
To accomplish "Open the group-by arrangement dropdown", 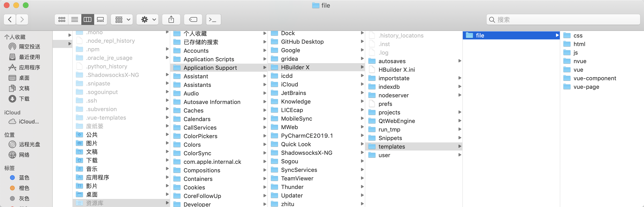I will pos(122,19).
